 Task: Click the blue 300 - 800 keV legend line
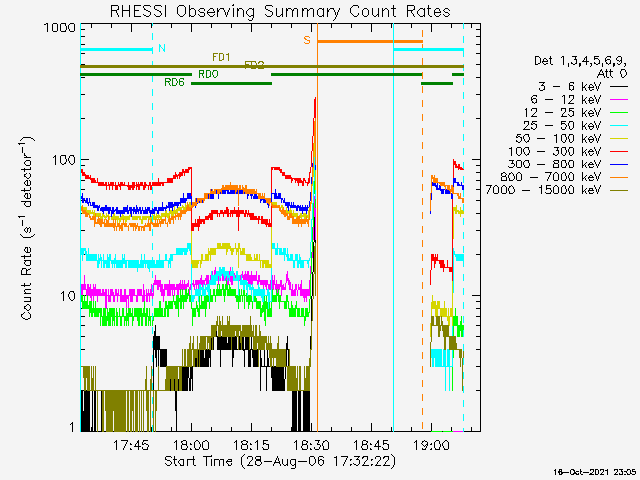619,164
